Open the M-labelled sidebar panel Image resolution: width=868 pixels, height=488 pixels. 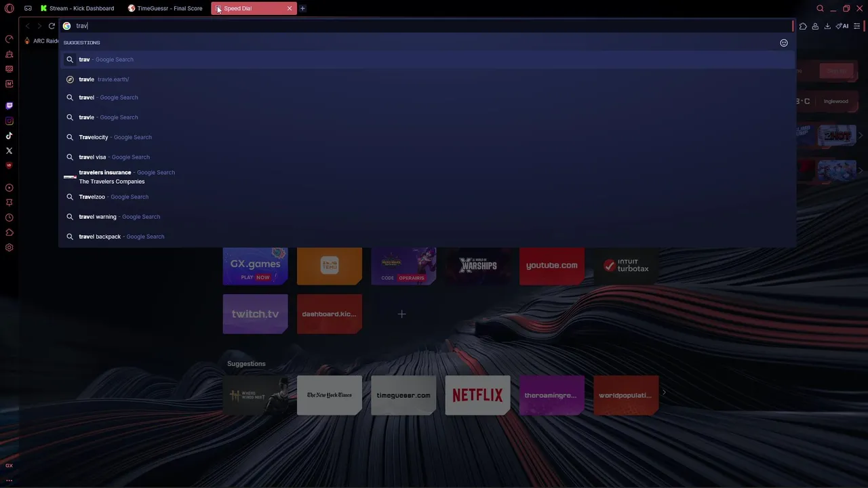(x=9, y=84)
